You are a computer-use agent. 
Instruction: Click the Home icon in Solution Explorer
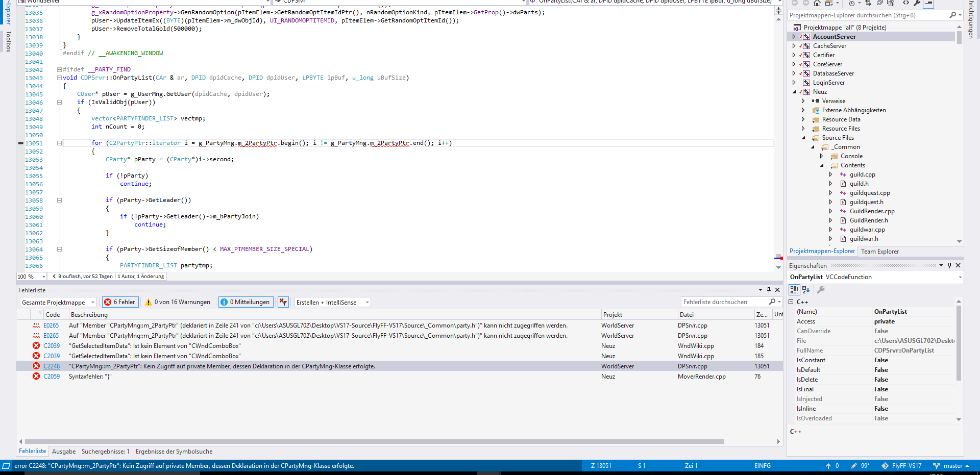817,3
